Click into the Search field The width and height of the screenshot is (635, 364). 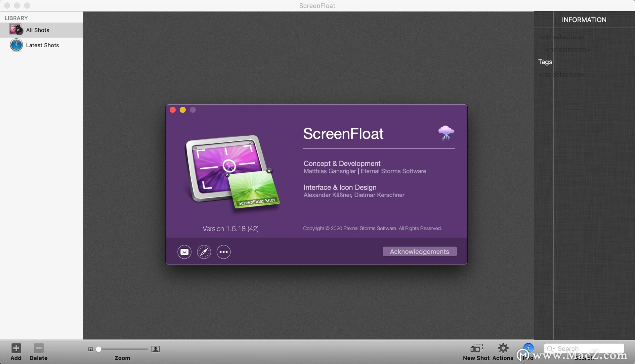click(584, 348)
